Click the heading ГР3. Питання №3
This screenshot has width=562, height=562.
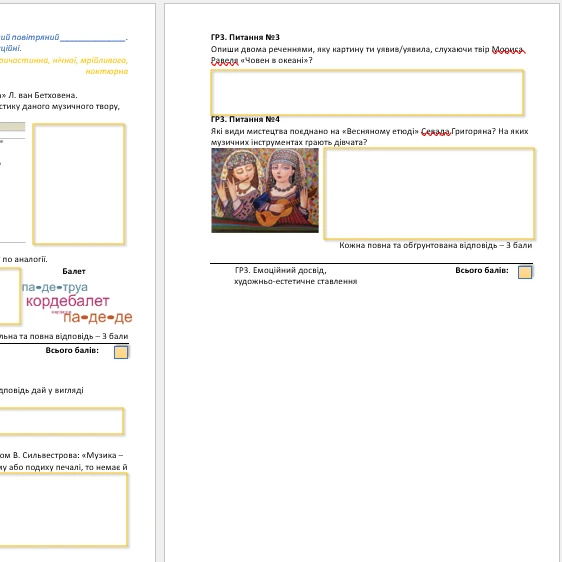(245, 37)
